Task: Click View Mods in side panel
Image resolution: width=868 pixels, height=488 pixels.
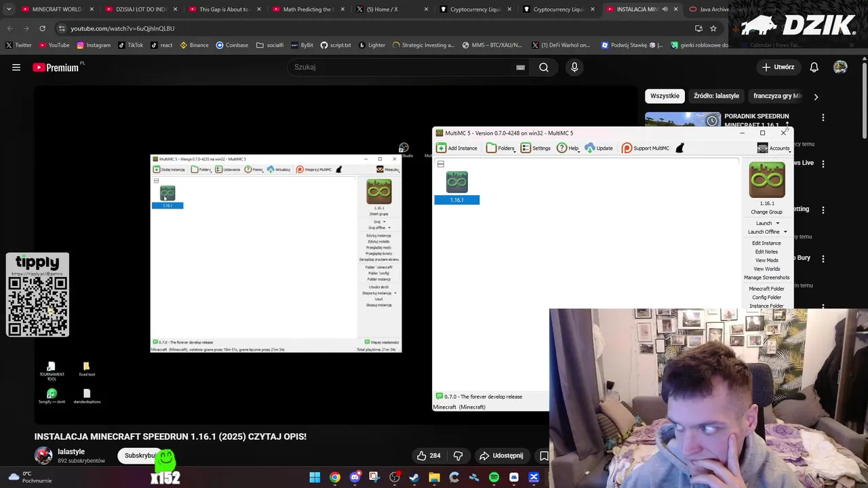Action: pyautogui.click(x=766, y=260)
